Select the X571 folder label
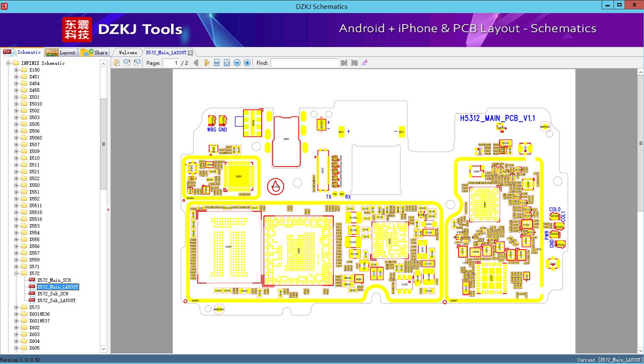Image resolution: width=644 pixels, height=364 pixels. click(x=34, y=267)
